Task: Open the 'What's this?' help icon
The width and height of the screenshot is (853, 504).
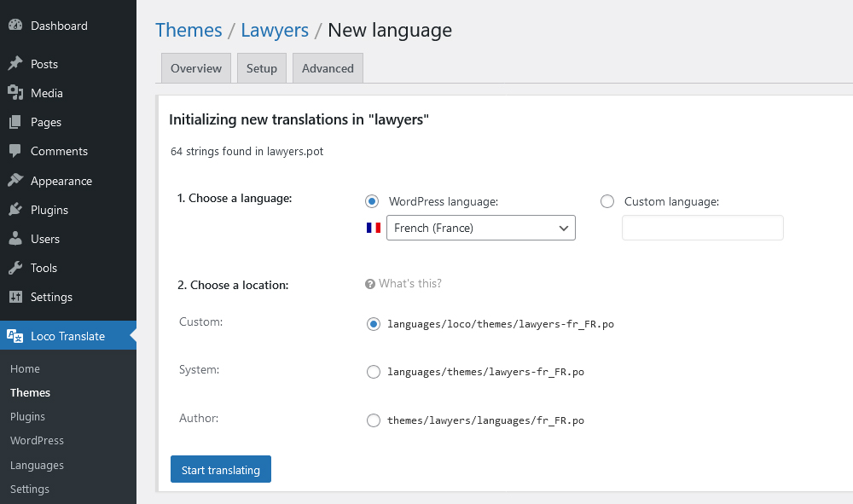Action: coord(370,283)
